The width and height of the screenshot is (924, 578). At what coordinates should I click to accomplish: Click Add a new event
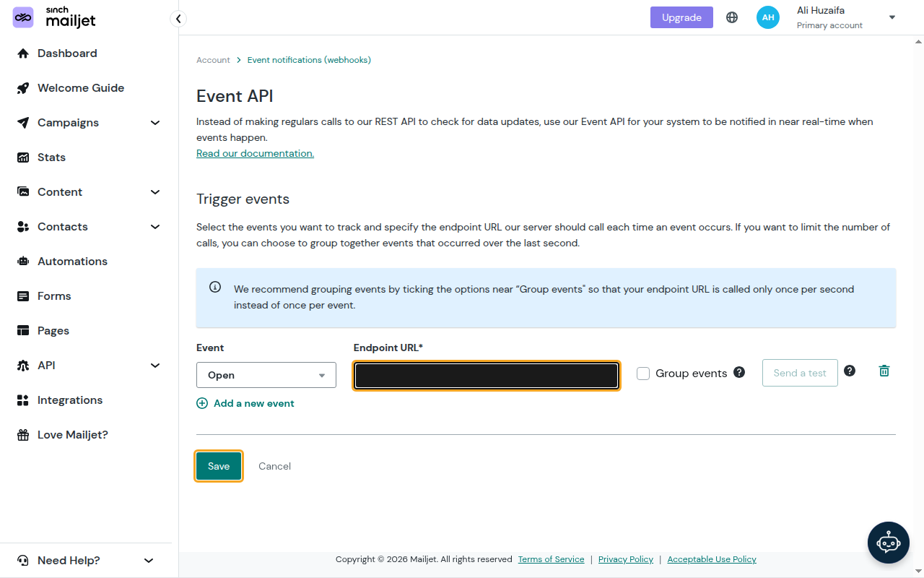coord(245,403)
